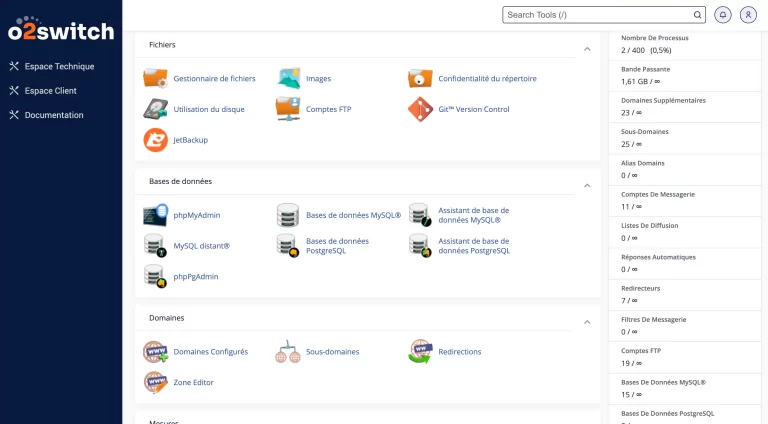The image size is (768, 424).
Task: Click the Gestionnaire de fichiers link
Action: [215, 78]
